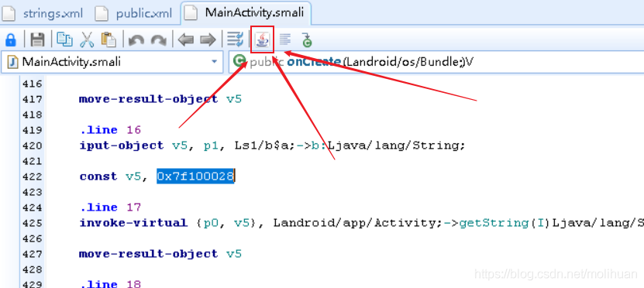The width and height of the screenshot is (644, 288).
Task: Click line number 425
Action: point(33,223)
